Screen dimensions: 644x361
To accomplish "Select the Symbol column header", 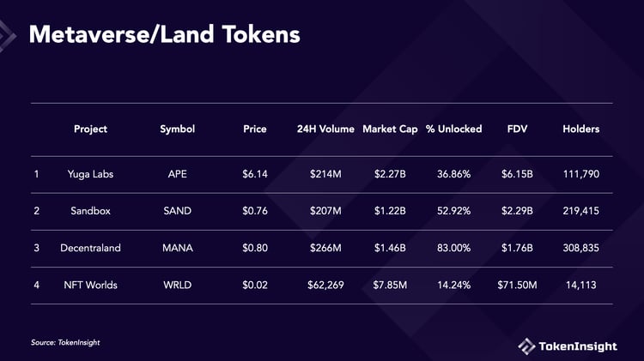I will click(177, 129).
